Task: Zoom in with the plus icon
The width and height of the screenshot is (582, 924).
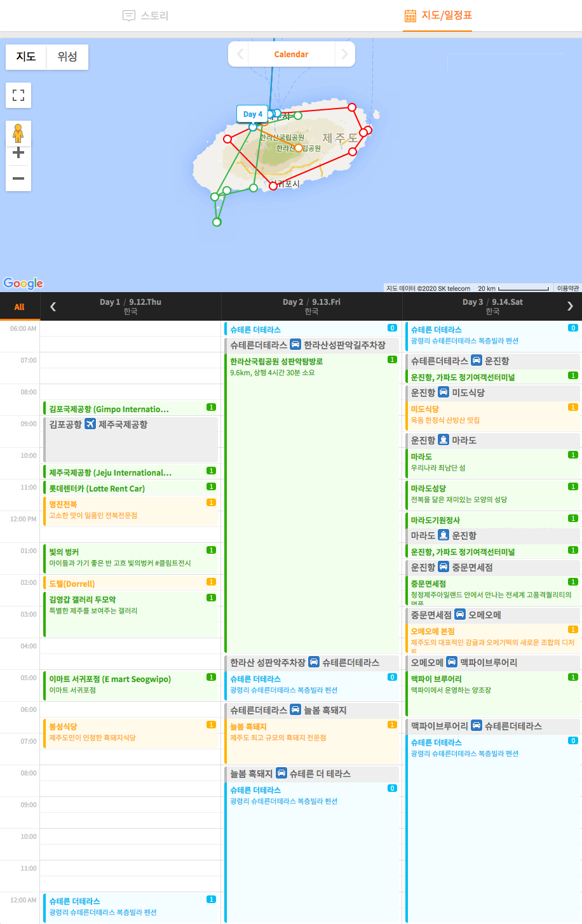Action: pyautogui.click(x=18, y=152)
